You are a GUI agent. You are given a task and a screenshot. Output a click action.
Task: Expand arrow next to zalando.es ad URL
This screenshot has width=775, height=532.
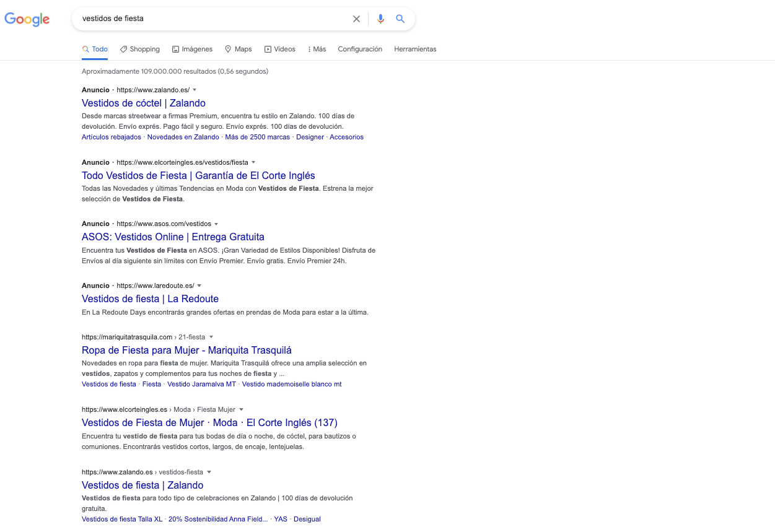(195, 90)
